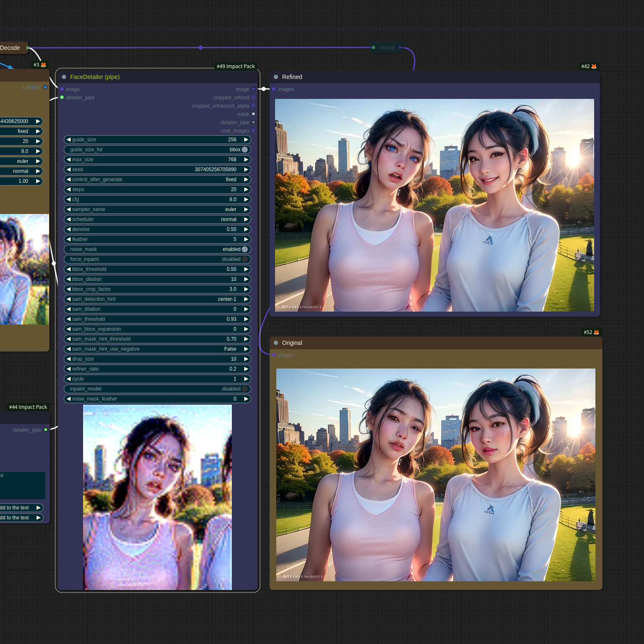
Task: Enable the force_inpaint toggle
Action: [245, 259]
